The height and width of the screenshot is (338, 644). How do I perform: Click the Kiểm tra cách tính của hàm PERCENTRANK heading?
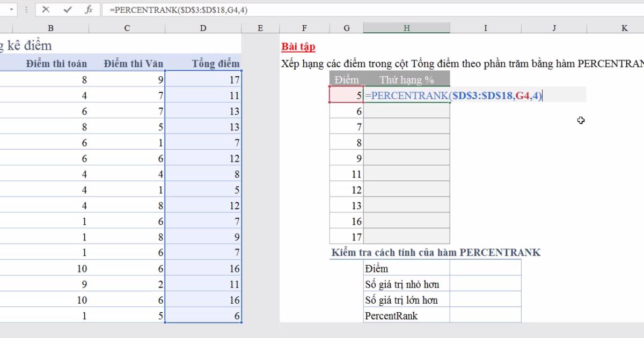435,252
